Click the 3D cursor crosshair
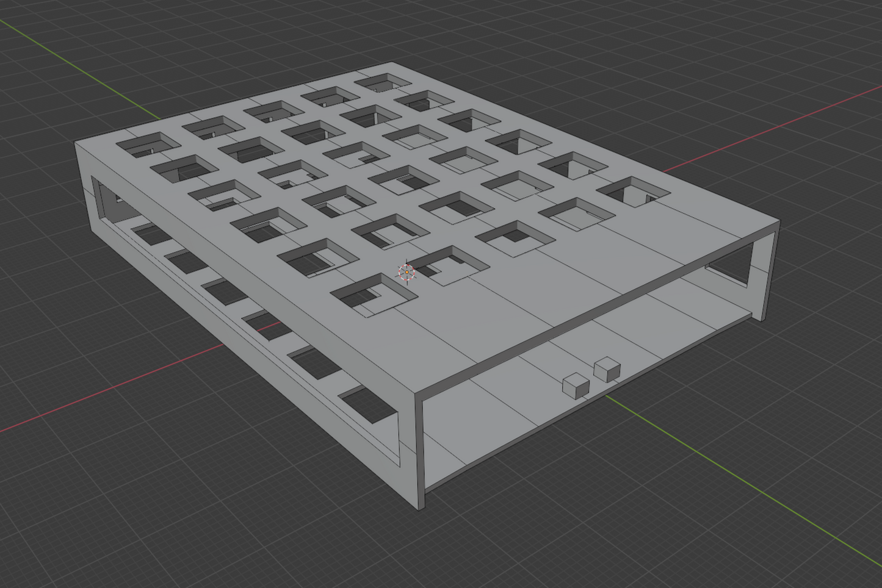This screenshot has height=588, width=882. pos(407,272)
